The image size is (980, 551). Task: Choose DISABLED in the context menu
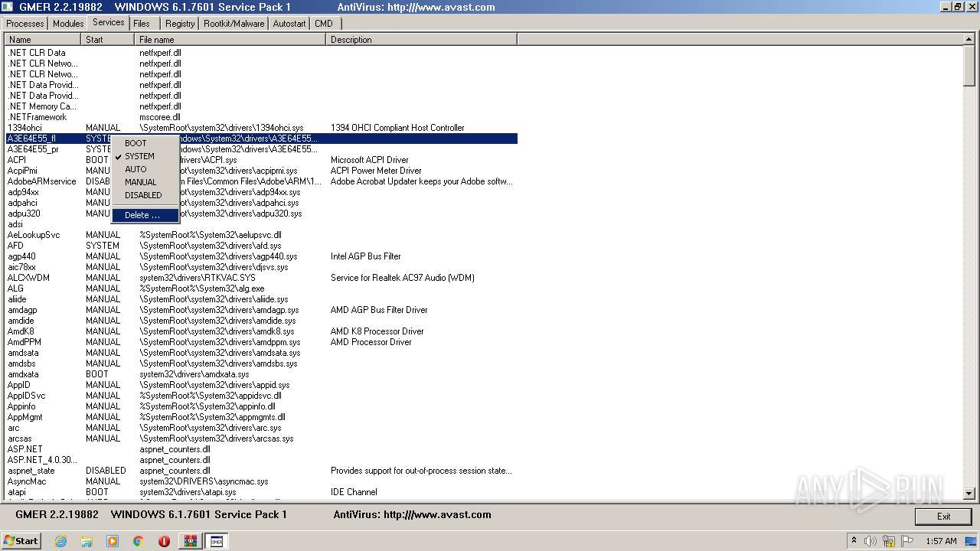(x=145, y=195)
